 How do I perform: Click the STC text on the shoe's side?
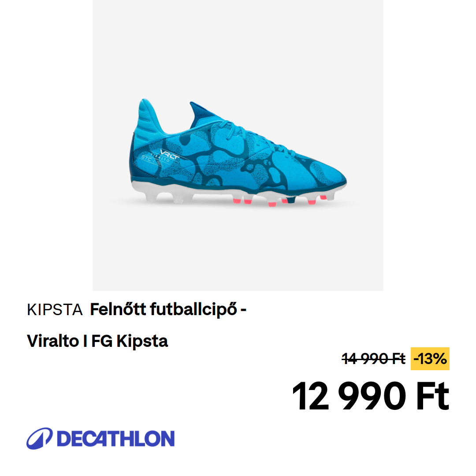pos(147,158)
